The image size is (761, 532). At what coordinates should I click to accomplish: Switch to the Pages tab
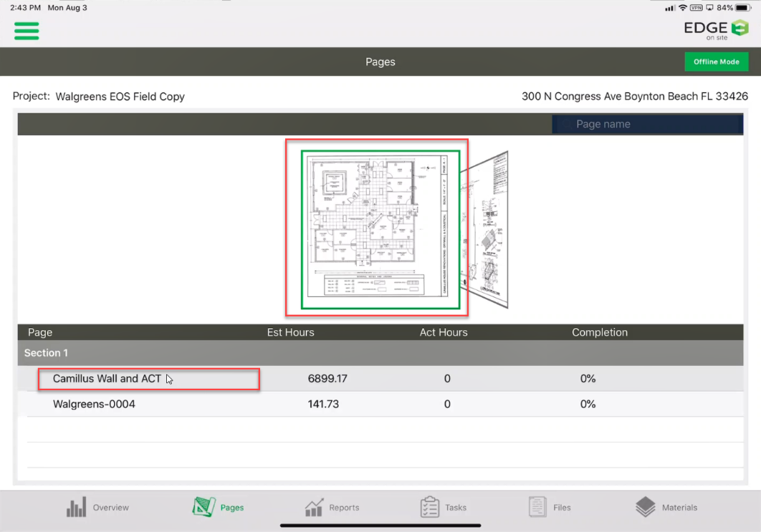[x=218, y=507]
